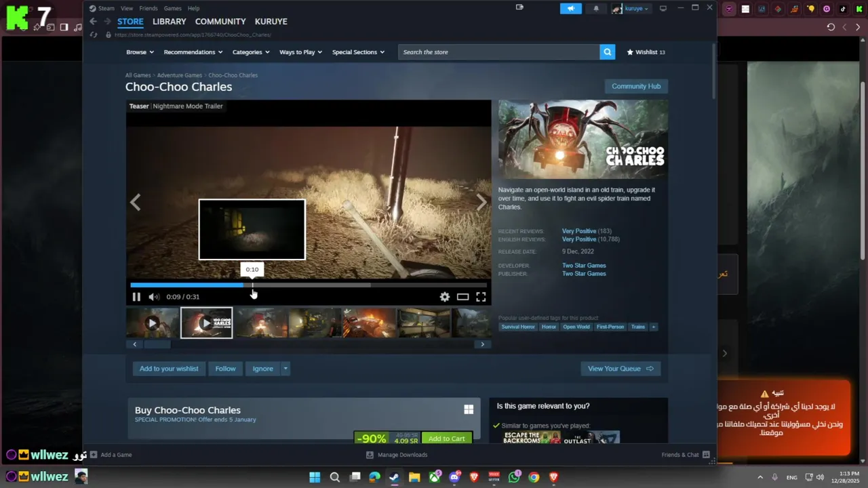The width and height of the screenshot is (868, 488).
Task: Click the store page vertical scrollbar
Action: click(713, 71)
